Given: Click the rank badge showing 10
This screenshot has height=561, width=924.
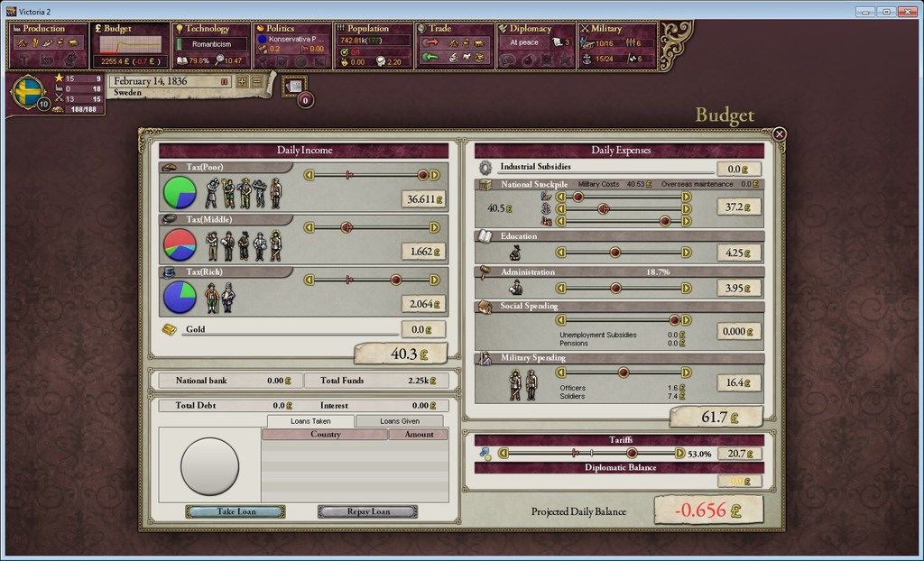Looking at the screenshot, I should (x=43, y=105).
